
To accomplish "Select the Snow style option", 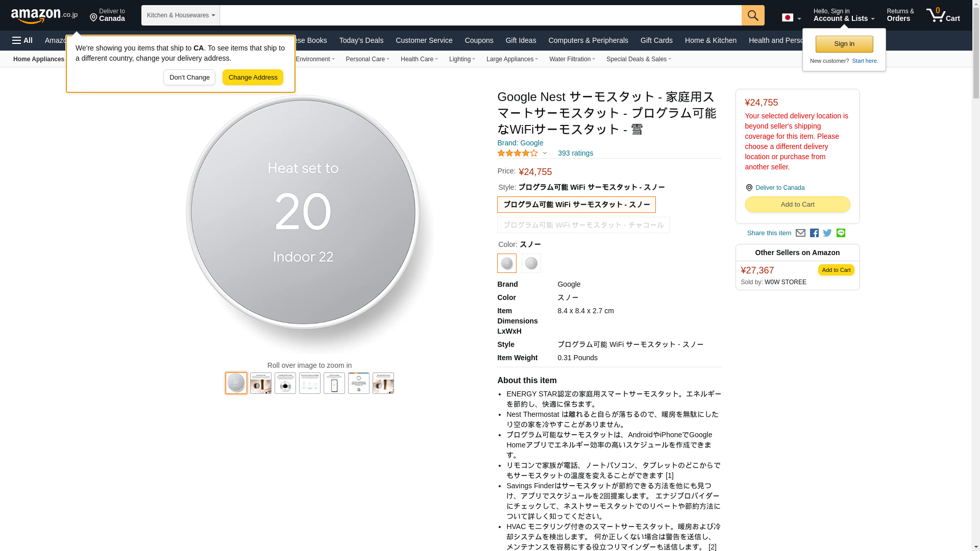I will point(576,205).
